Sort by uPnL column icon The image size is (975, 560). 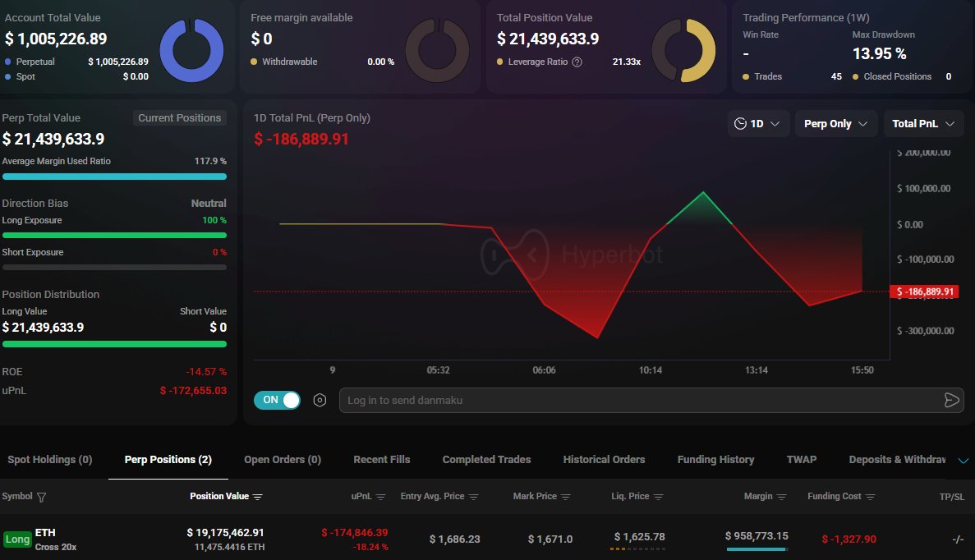click(x=381, y=497)
